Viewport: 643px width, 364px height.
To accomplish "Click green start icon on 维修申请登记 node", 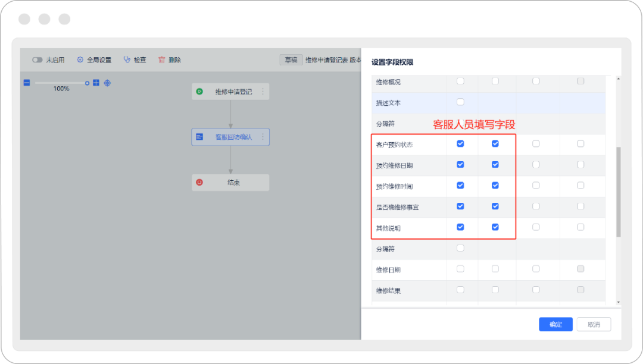I will (x=199, y=92).
